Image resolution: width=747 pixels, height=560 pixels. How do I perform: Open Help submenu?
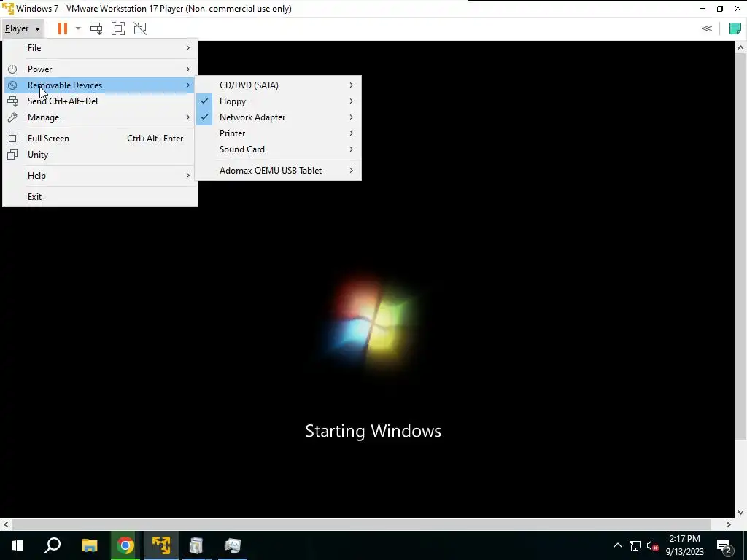click(x=100, y=176)
